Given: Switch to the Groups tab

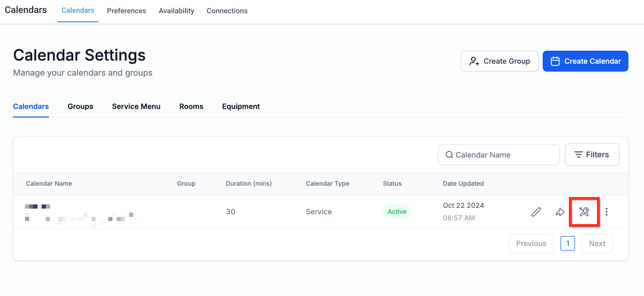Looking at the screenshot, I should [x=80, y=106].
